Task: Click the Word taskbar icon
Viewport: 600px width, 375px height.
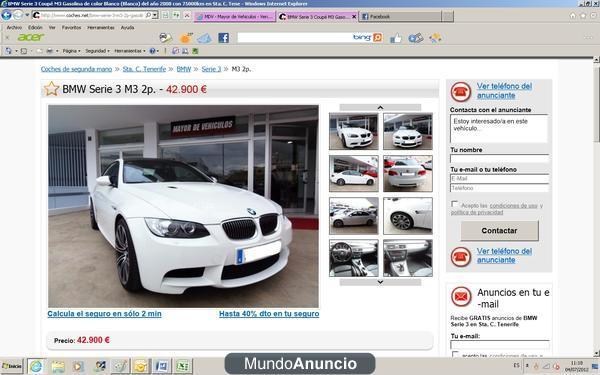Action: pyautogui.click(x=162, y=366)
